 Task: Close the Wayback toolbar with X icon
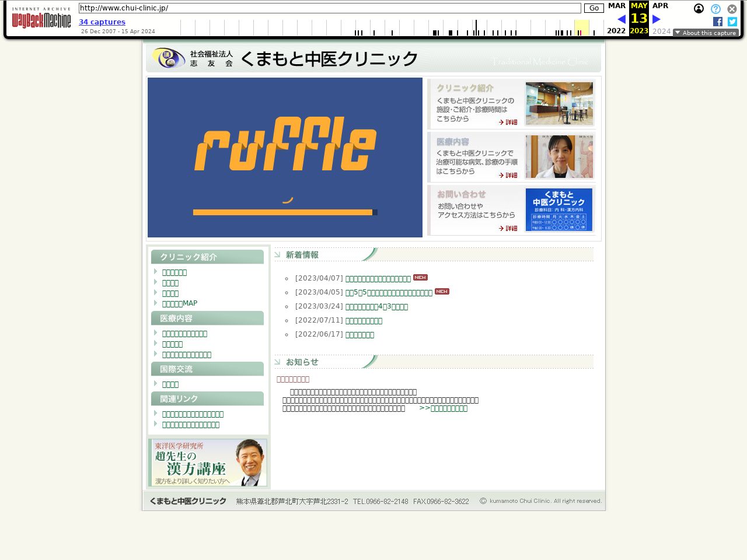732,9
